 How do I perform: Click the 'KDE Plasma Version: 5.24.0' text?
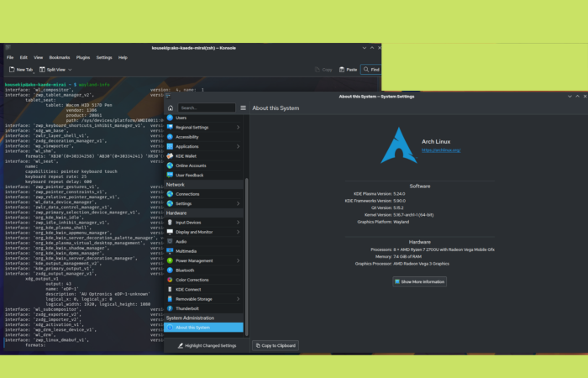tap(379, 194)
